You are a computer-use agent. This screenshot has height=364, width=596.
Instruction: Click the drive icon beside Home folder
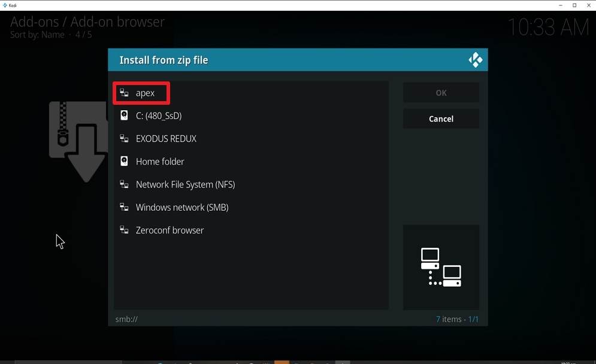click(x=125, y=161)
